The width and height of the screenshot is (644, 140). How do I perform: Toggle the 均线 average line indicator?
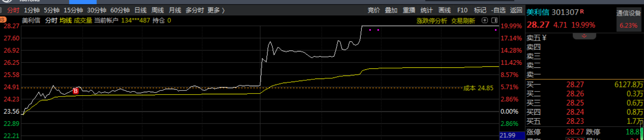pos(65,20)
